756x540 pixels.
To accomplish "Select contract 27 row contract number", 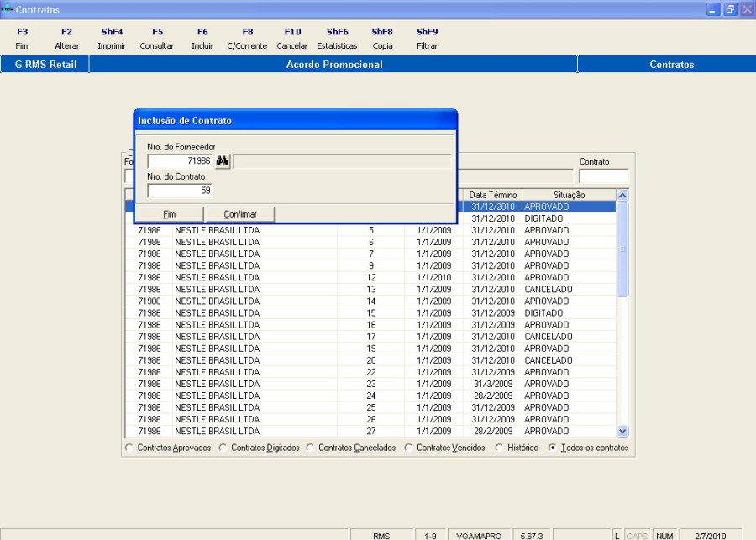I will (370, 431).
